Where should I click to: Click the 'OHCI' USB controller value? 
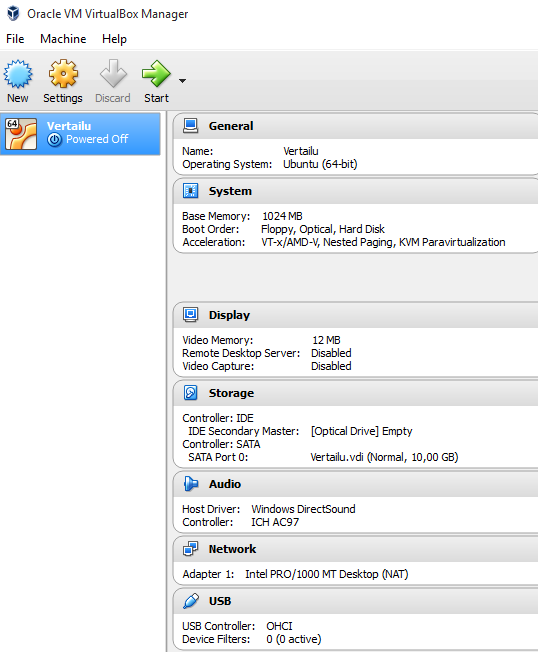tap(279, 626)
